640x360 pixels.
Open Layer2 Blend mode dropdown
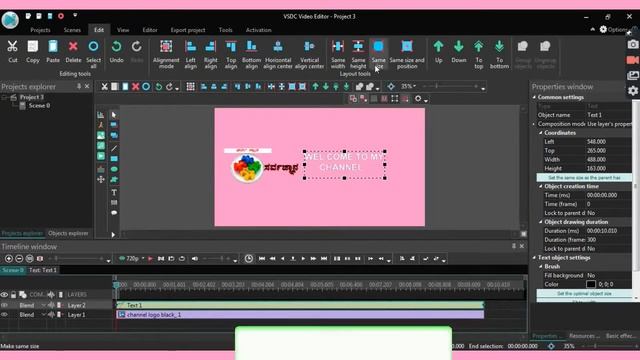(43, 305)
